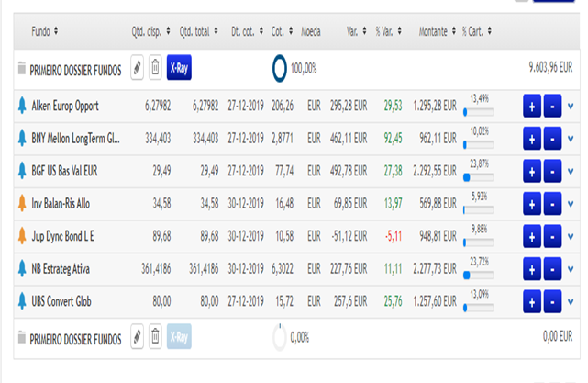Delete the first PRIMEIRO DOSSIER FUNDOS with trash icon
The width and height of the screenshot is (588, 383).
click(x=156, y=67)
